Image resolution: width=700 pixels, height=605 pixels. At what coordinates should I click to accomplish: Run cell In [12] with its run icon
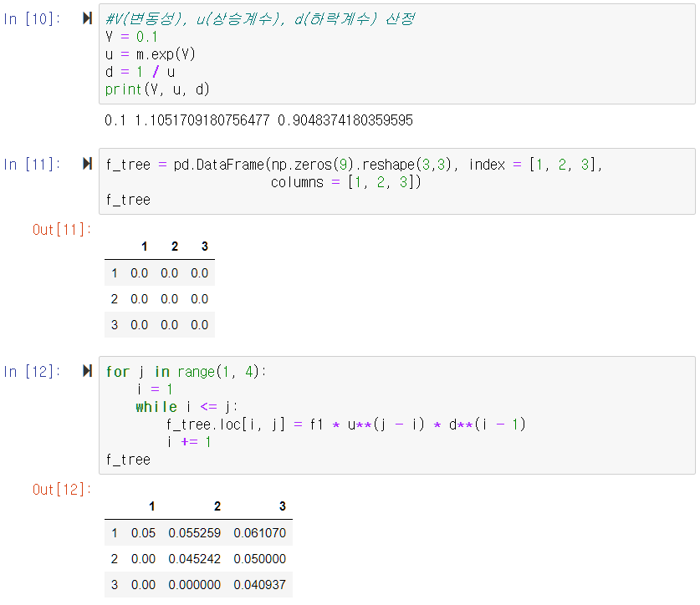coord(88,371)
